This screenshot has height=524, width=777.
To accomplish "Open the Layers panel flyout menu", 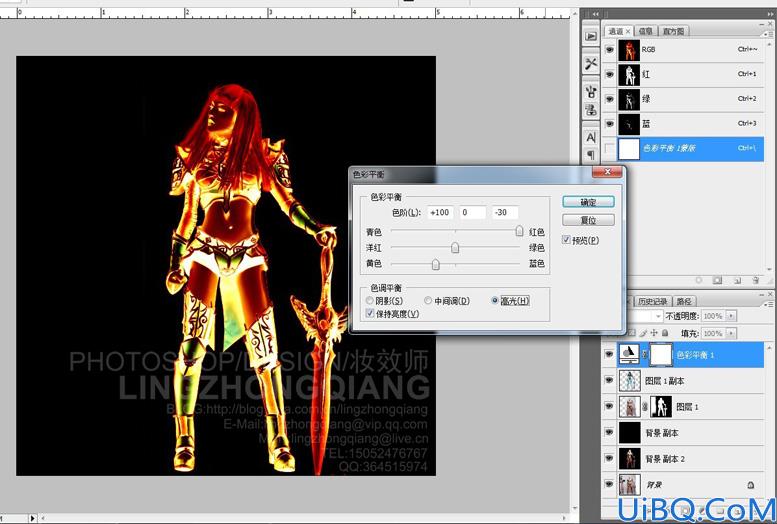I will [769, 302].
